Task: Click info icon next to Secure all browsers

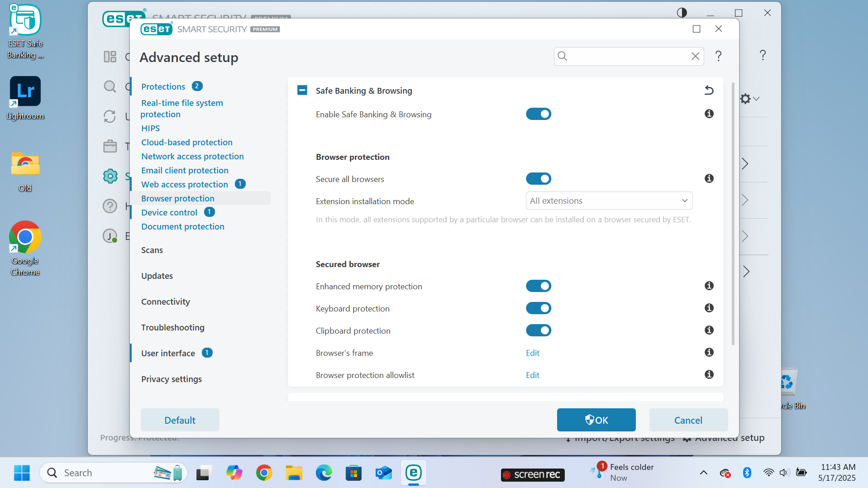Action: point(709,179)
